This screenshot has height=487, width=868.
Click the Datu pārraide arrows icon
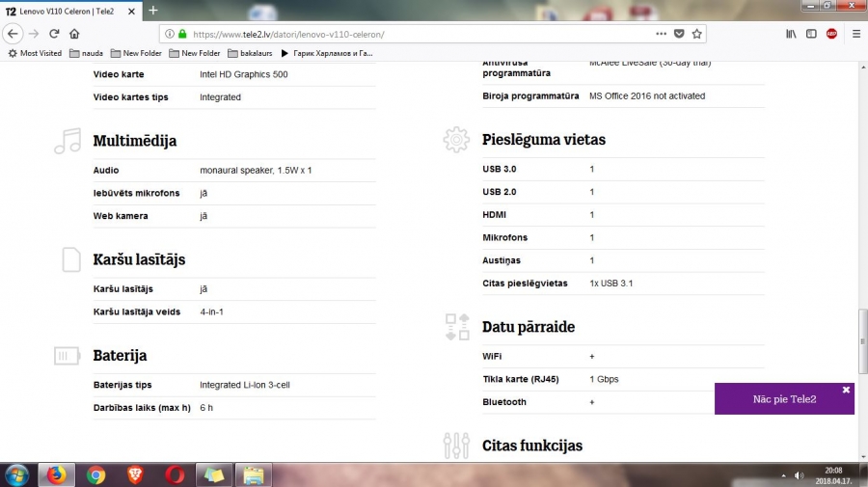click(457, 327)
